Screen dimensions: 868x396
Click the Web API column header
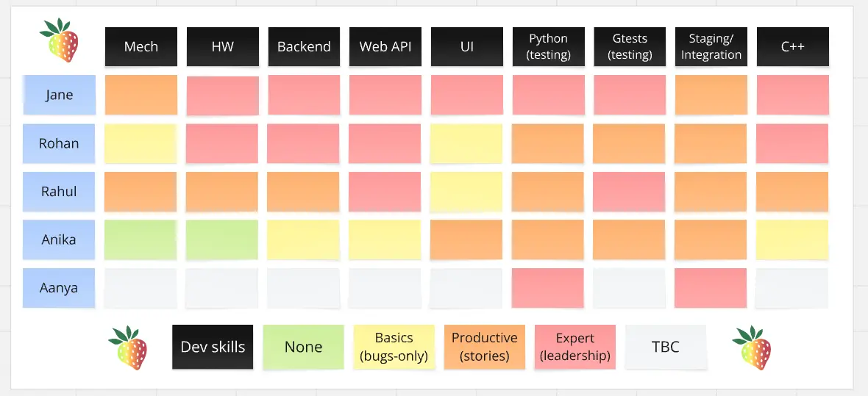click(385, 46)
